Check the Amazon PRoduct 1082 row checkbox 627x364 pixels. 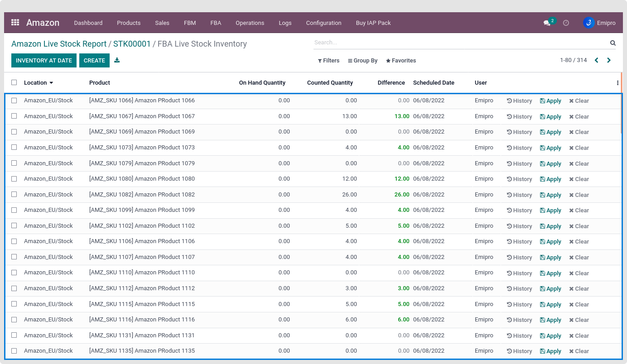(x=14, y=194)
